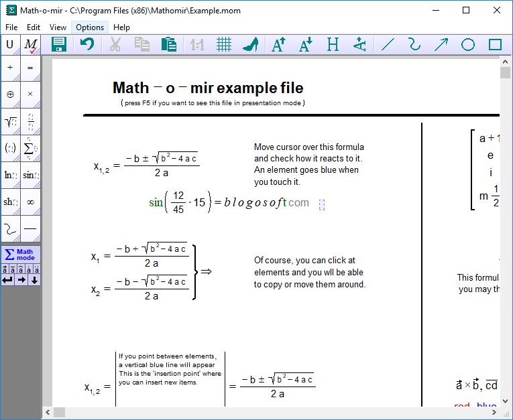The height and width of the screenshot is (420, 513).
Task: Insert the circled plus operator
Action: 11,94
